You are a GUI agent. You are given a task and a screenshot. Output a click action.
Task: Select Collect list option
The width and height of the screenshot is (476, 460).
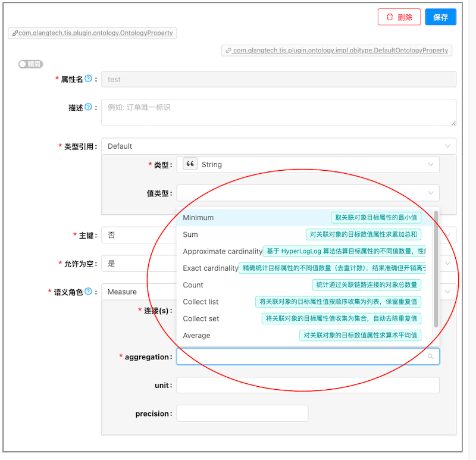[304, 302]
